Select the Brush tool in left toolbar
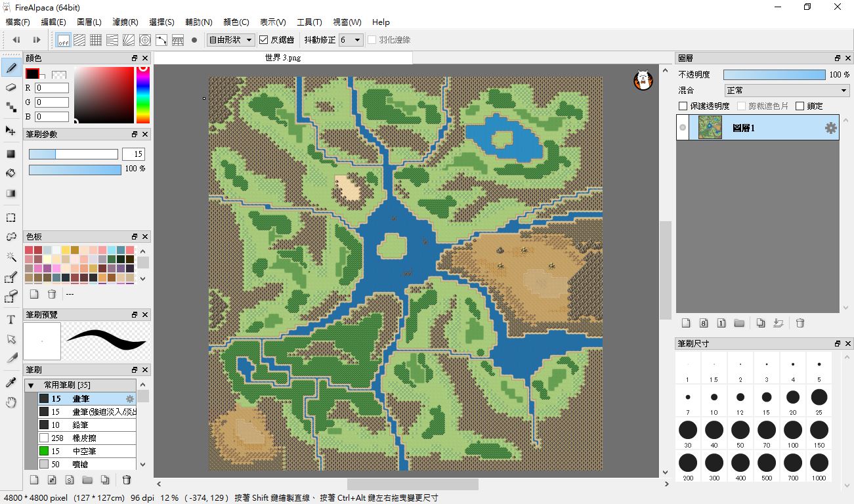Viewport: 854px width, 504px height. pos(11,67)
